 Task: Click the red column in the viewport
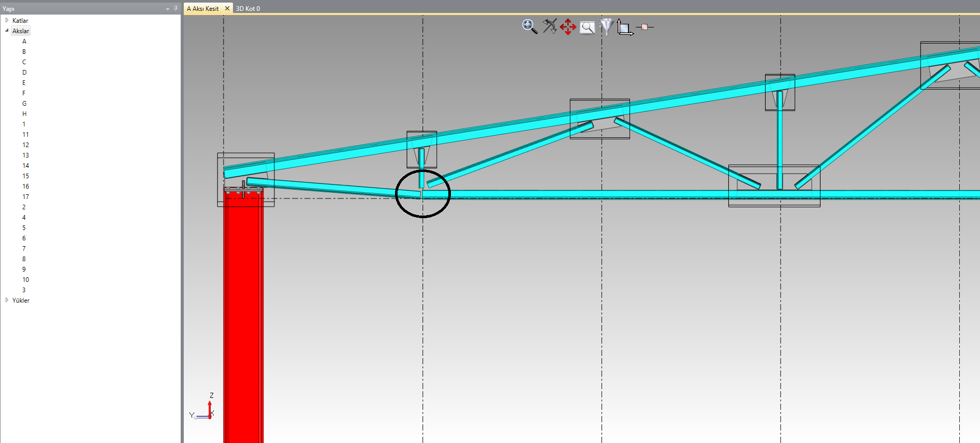point(243,311)
